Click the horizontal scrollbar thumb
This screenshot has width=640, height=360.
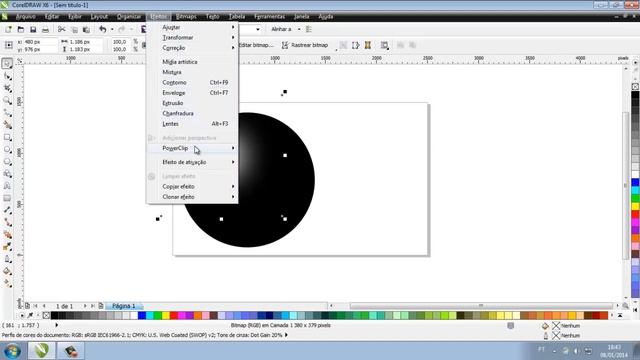[x=481, y=306]
